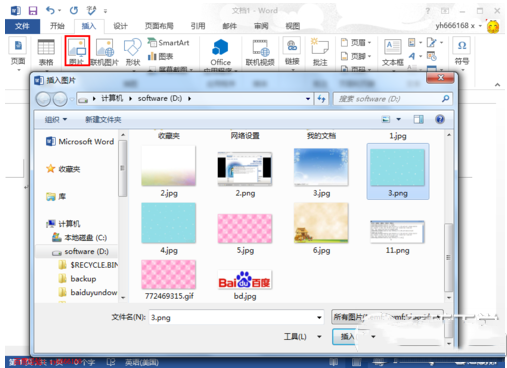Insert a 图表 (Chart)
Viewport: 507px width, 368px height.
(x=161, y=56)
